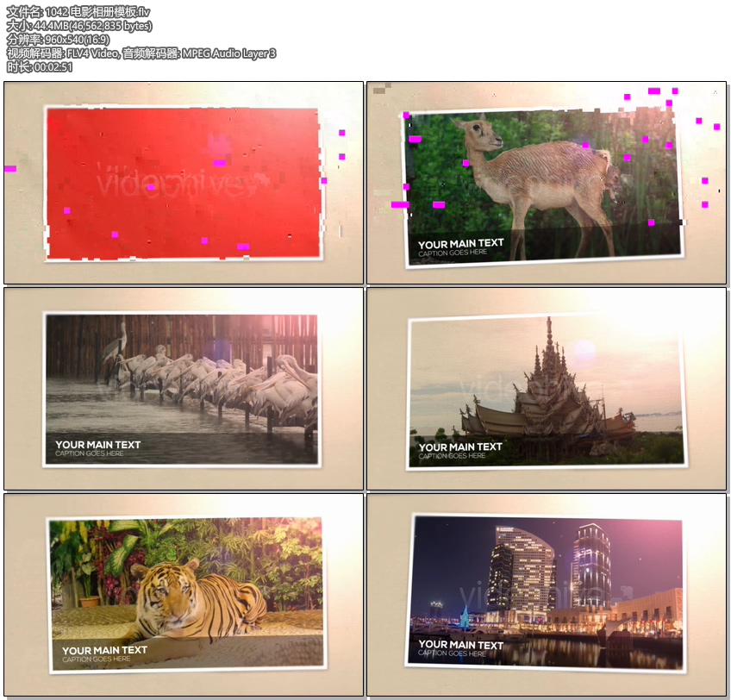Click 'YOUR MAIN TEXT' on the night city frame
This screenshot has width=731, height=700.
[x=460, y=644]
